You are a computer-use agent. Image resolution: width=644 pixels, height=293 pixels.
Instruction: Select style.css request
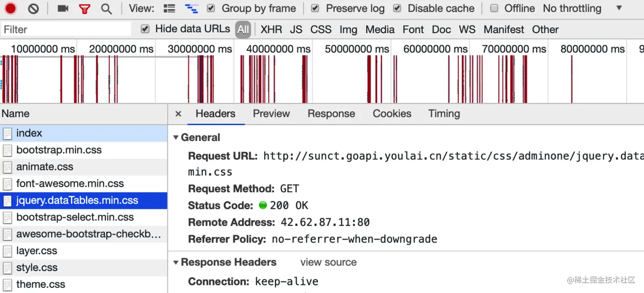pyautogui.click(x=83, y=268)
